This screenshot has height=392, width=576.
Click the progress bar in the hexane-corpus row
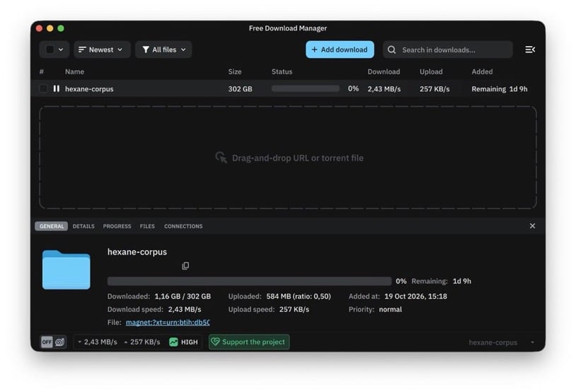(x=305, y=88)
